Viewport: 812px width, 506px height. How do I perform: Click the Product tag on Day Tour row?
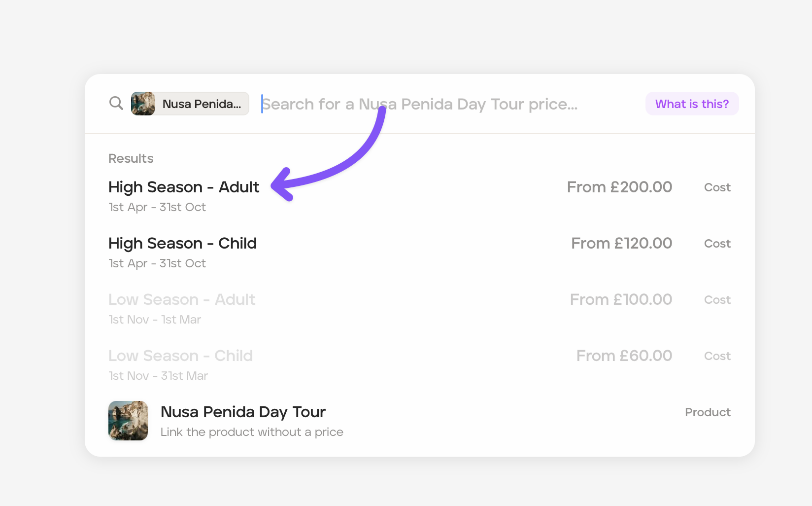coord(708,412)
